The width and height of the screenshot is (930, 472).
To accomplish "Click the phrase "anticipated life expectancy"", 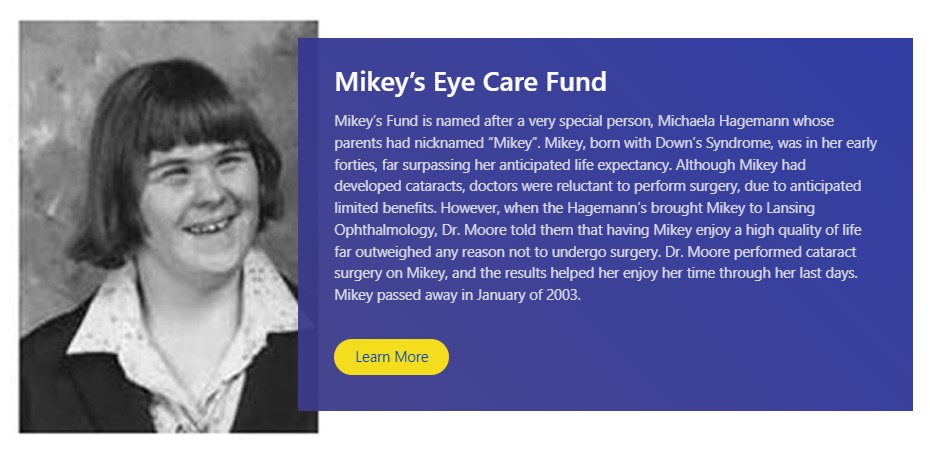I will pyautogui.click(x=575, y=165).
